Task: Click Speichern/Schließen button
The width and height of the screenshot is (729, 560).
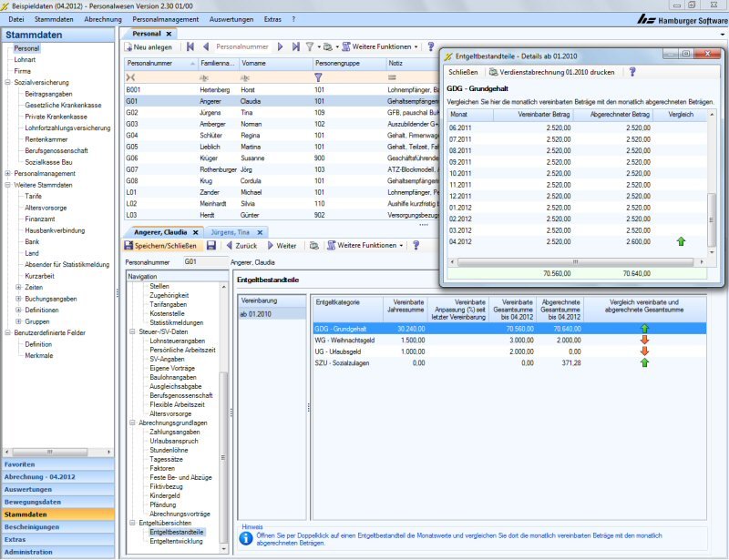Action: [160, 246]
